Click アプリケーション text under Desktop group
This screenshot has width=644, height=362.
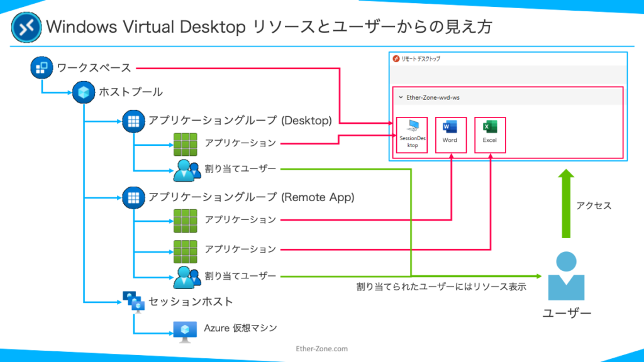[240, 143]
